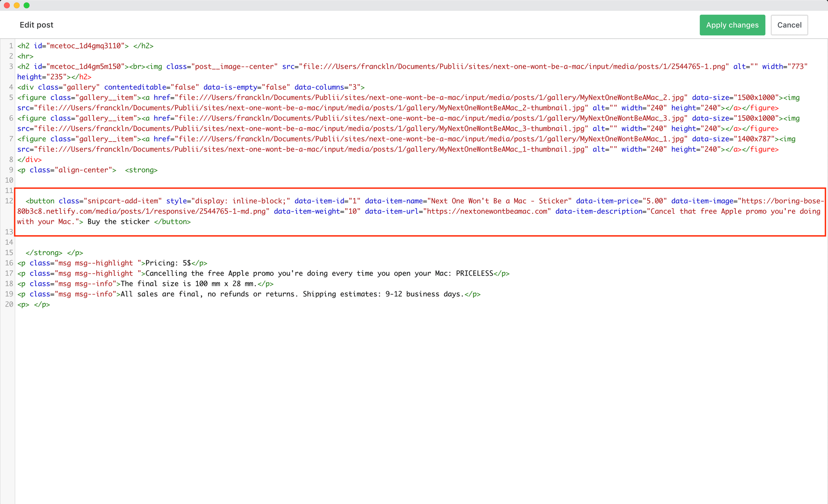Click MyNextOneWontBeAMac_3-thumbnail.jpg in the src path
Screen dimensions: 828x504
coord(512,129)
